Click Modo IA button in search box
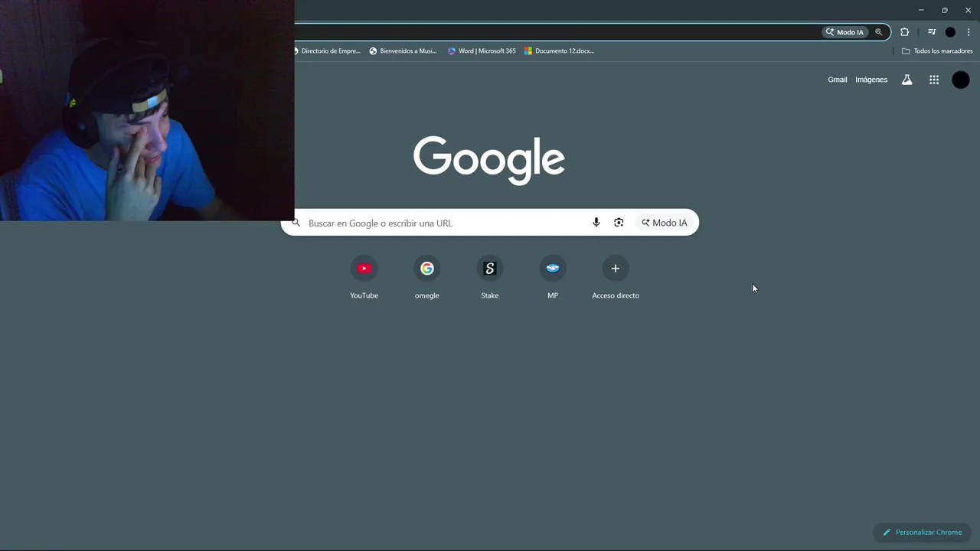This screenshot has width=980, height=551. coord(665,223)
